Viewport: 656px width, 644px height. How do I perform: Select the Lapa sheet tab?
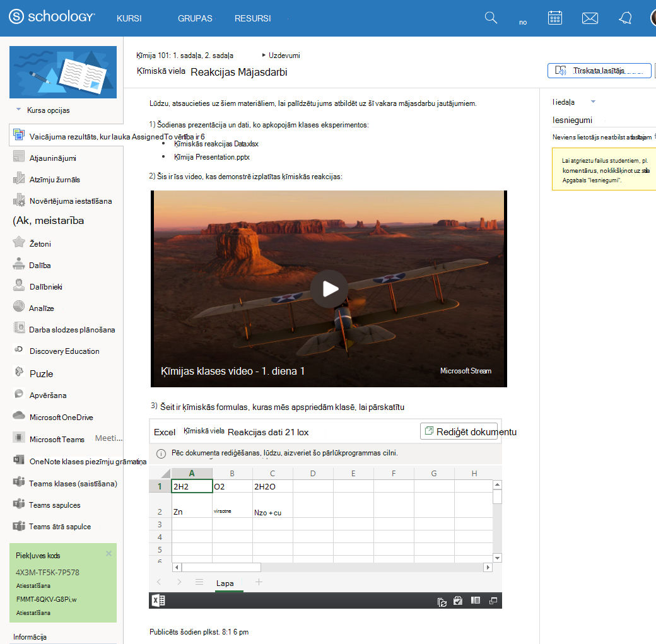[x=225, y=583]
